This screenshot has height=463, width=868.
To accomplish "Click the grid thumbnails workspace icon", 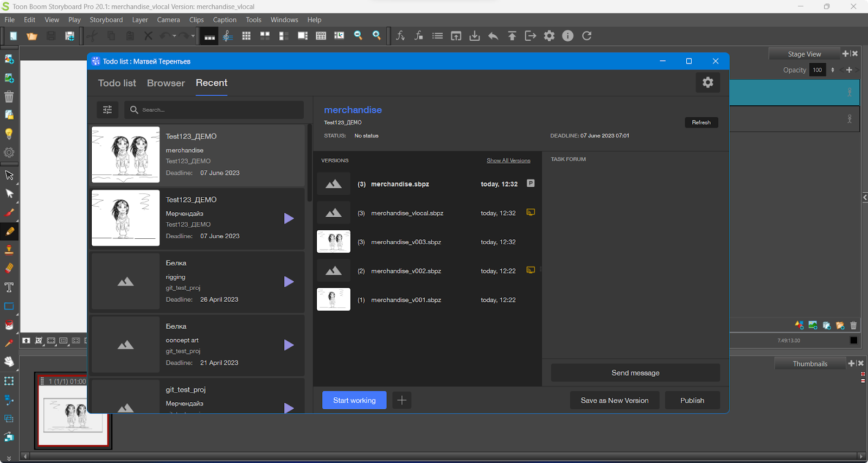I will [x=246, y=36].
